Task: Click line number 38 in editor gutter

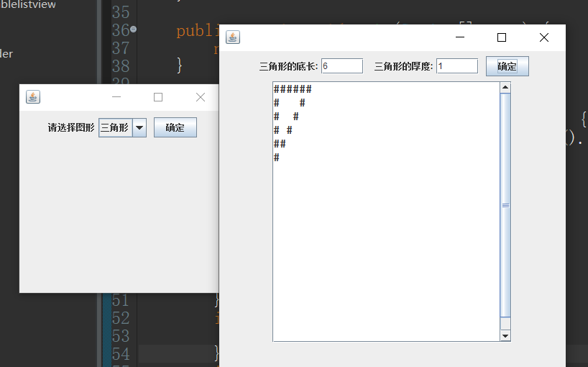Action: 121,66
